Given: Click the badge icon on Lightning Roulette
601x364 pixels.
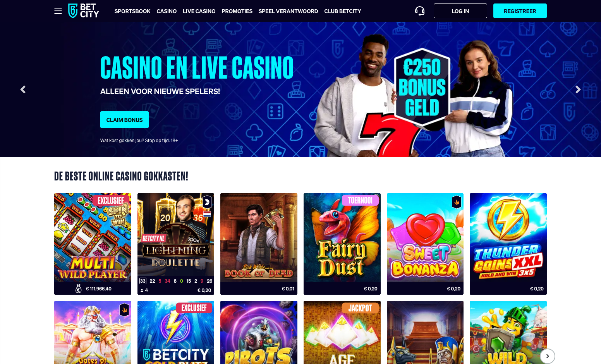Looking at the screenshot, I should click(207, 202).
